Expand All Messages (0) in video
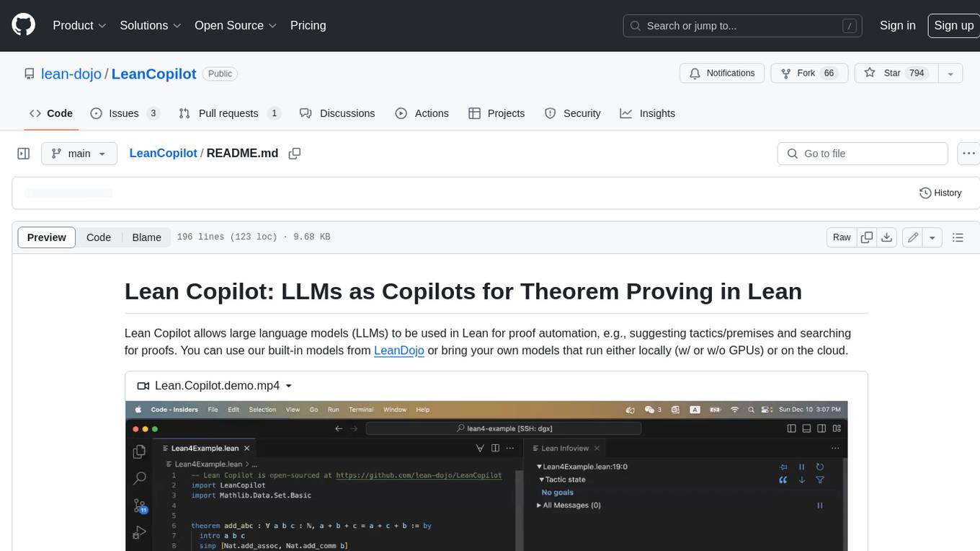Screen dimensions: 980x551 pyautogui.click(x=569, y=506)
